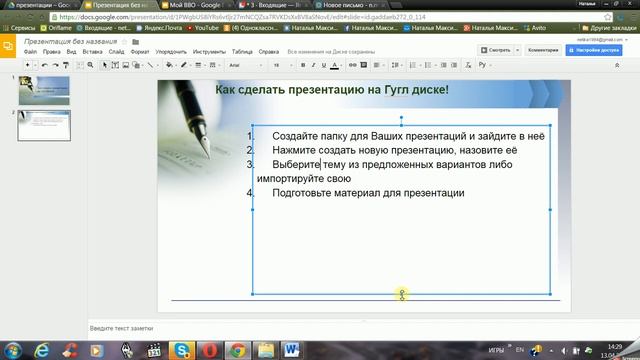The image size is (640, 360).
Task: Click the Смотреть present button
Action: [x=496, y=50]
